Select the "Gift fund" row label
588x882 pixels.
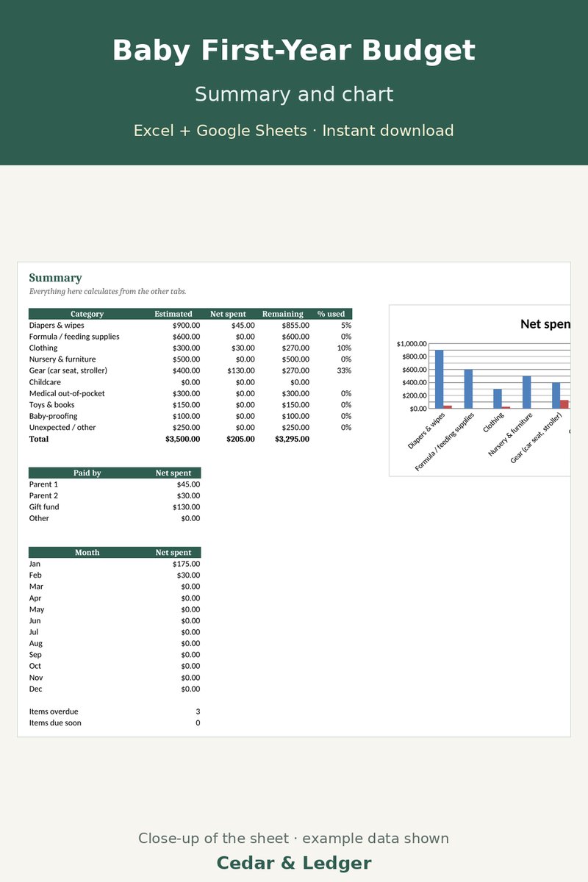pos(44,507)
